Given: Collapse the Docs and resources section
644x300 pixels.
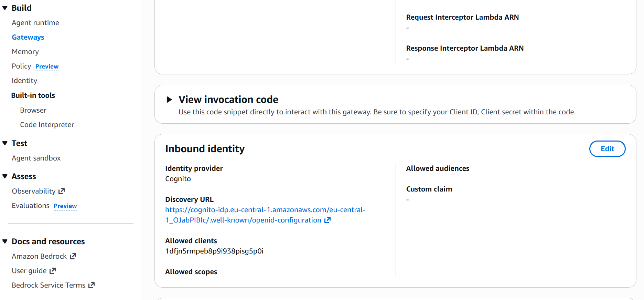Looking at the screenshot, I should coord(5,241).
